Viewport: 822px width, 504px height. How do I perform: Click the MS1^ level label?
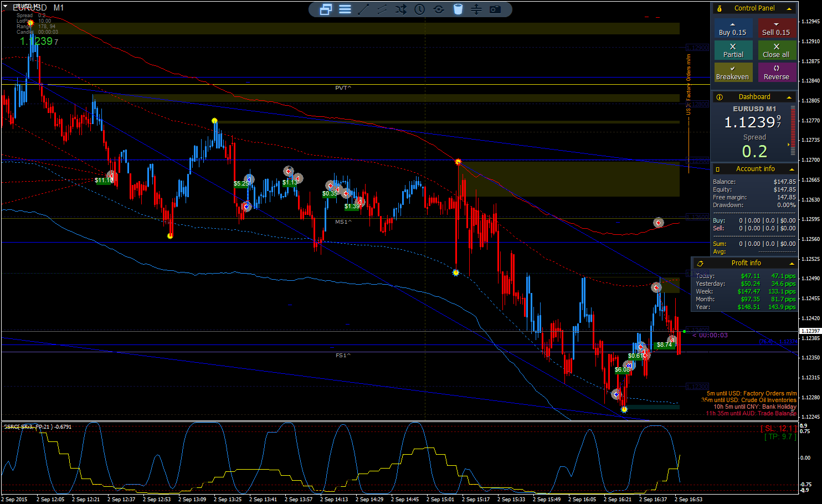[343, 222]
